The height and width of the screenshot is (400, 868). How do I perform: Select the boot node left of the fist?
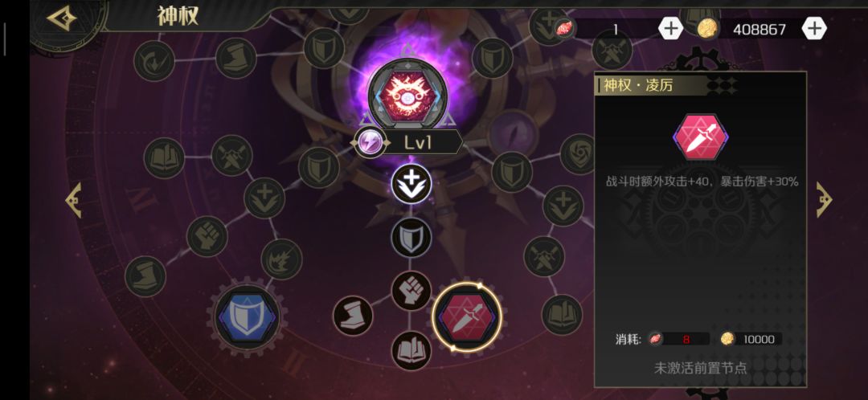click(353, 316)
